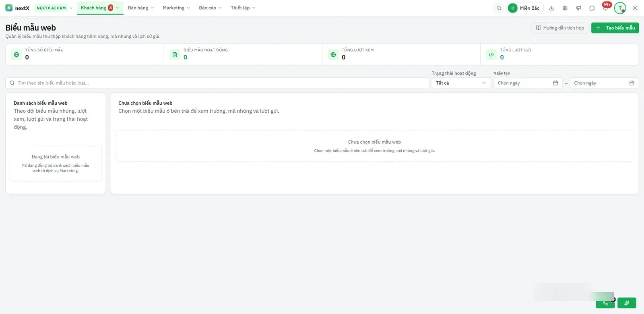Expand the NEXTX AI CRM workspace switcher

pyautogui.click(x=54, y=8)
